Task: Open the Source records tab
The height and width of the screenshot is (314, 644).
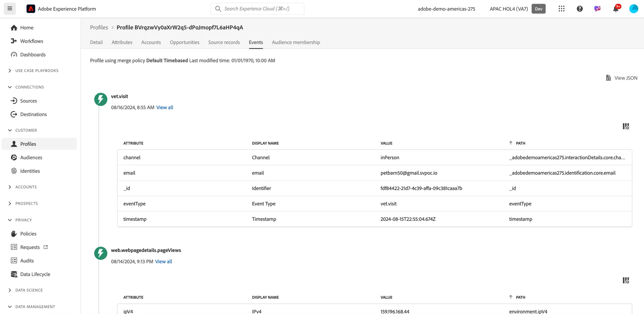Action: [x=224, y=42]
